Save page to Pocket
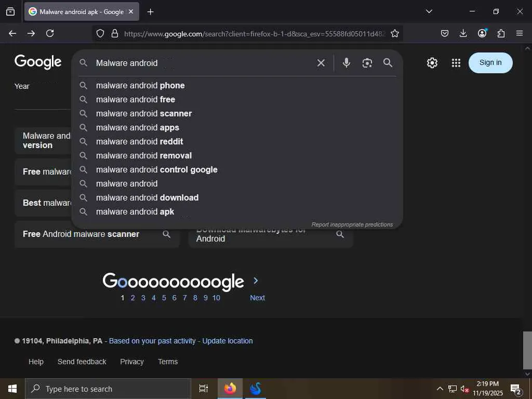The height and width of the screenshot is (399, 532). 445,33
